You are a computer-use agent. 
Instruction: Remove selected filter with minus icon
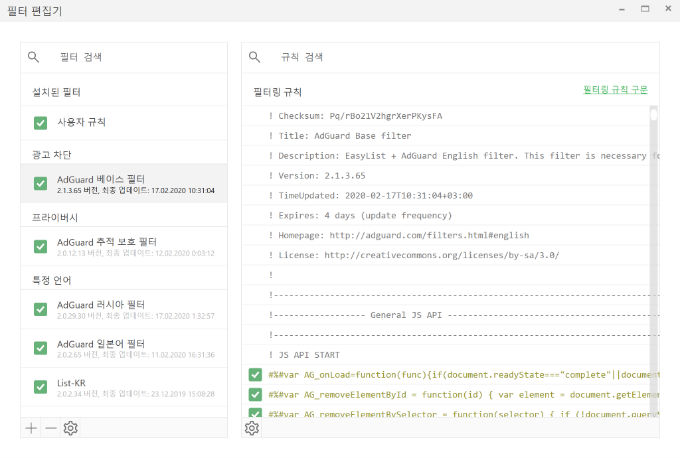click(51, 429)
